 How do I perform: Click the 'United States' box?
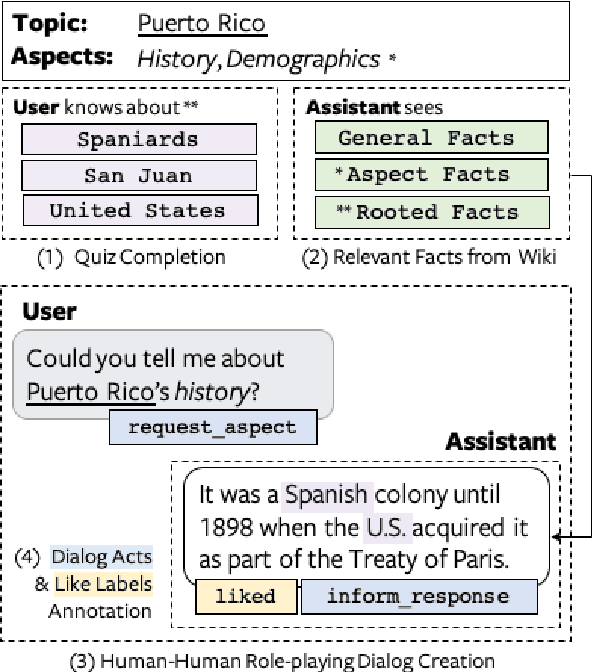(x=141, y=210)
